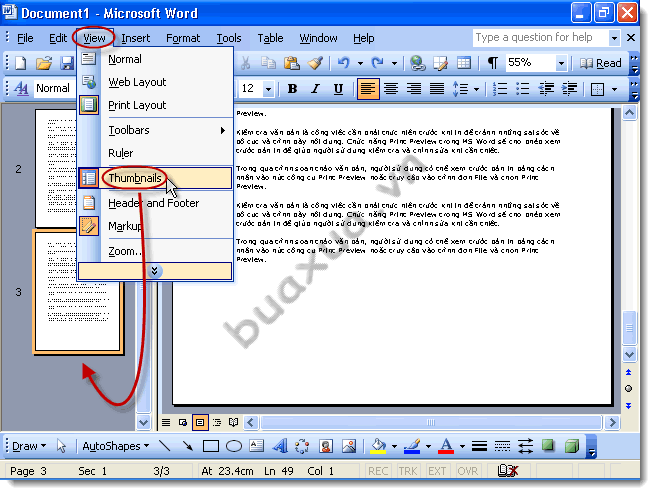This screenshot has width=655, height=495.
Task: Open the Line Spacing dropdown arrow
Action: coord(476,89)
